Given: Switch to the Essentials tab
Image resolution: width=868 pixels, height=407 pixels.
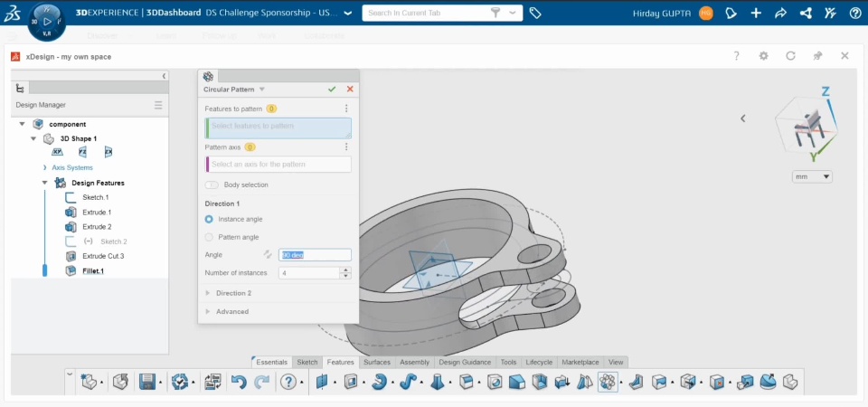Looking at the screenshot, I should [x=271, y=362].
